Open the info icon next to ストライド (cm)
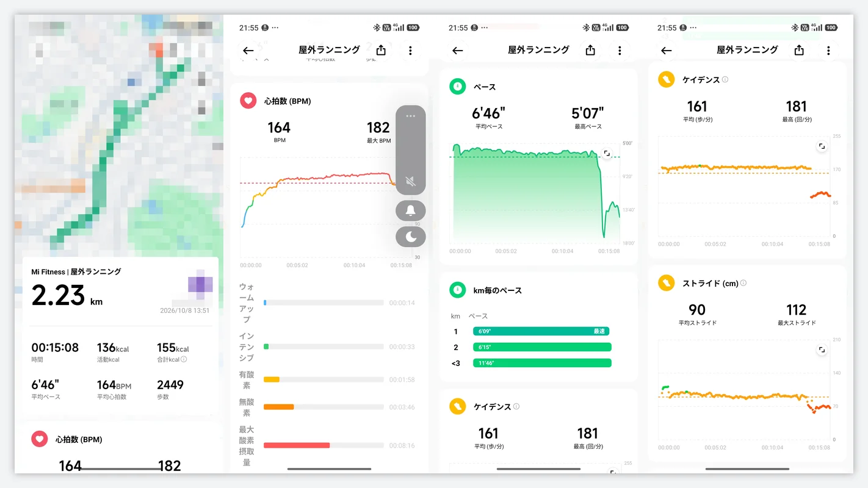868x488 pixels. (x=743, y=283)
